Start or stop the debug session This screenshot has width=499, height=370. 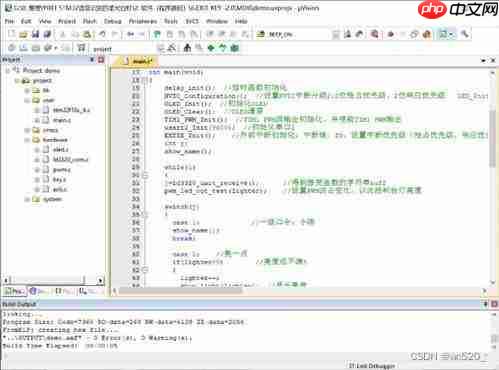(x=375, y=34)
